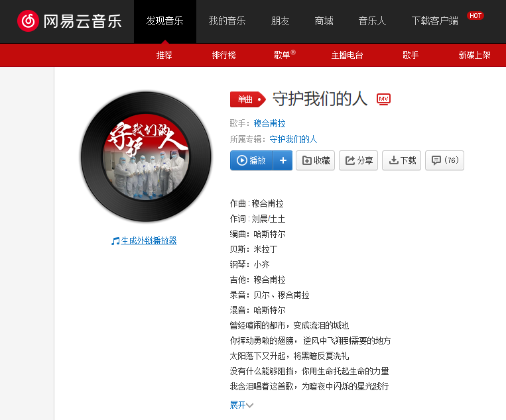Open the 生成外链播放器 link
Viewport: 506px width, 420px height.
[x=149, y=240]
